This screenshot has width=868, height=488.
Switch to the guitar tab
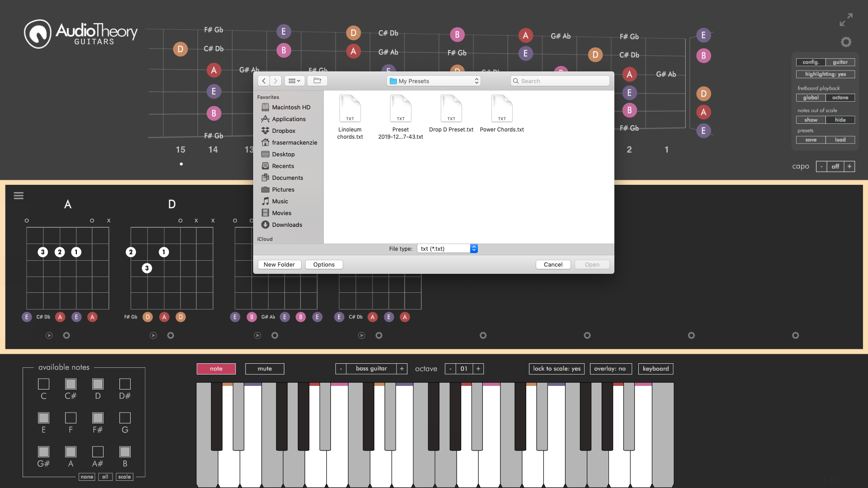[x=840, y=62]
